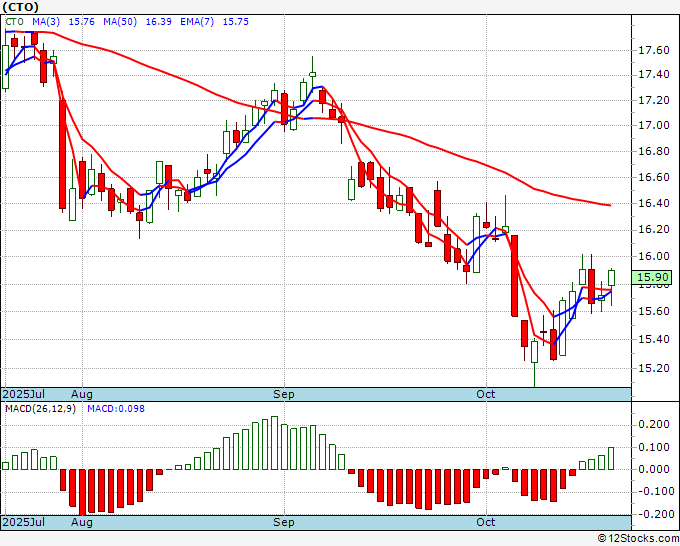Image resolution: width=680 pixels, height=546 pixels.
Task: Click the current price tag 15.90
Action: pos(651,277)
